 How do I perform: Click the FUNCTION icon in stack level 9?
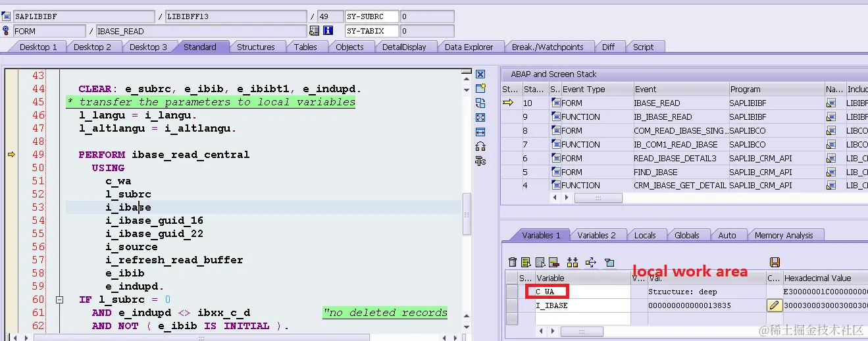pyautogui.click(x=555, y=117)
